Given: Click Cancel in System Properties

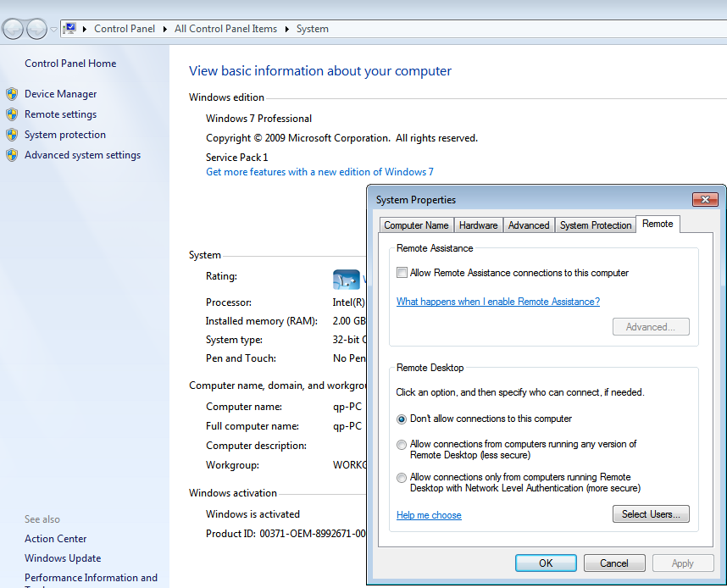Looking at the screenshot, I should (614, 563).
